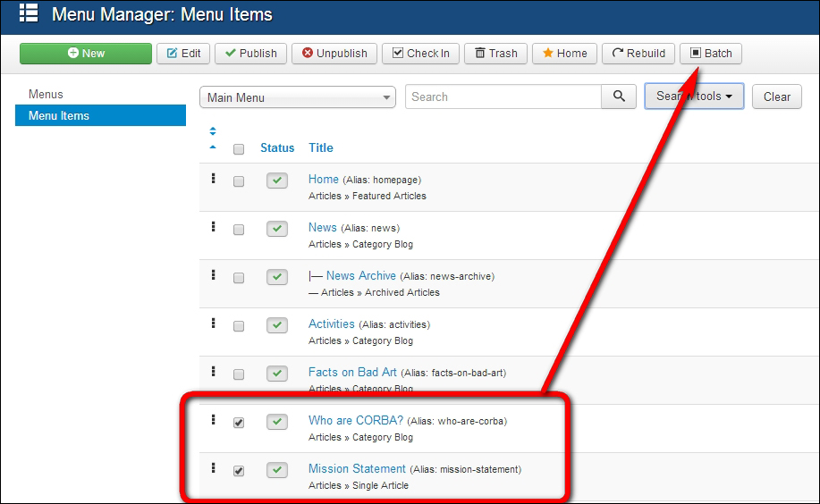Tick the checkbox for Home menu item
Viewport: 820px width, 504px height.
click(239, 181)
